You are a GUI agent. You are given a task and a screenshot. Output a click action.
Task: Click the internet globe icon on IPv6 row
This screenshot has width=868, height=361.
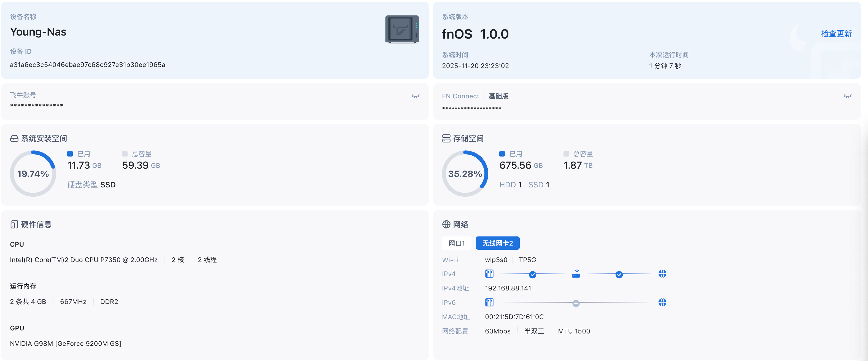[x=662, y=302]
